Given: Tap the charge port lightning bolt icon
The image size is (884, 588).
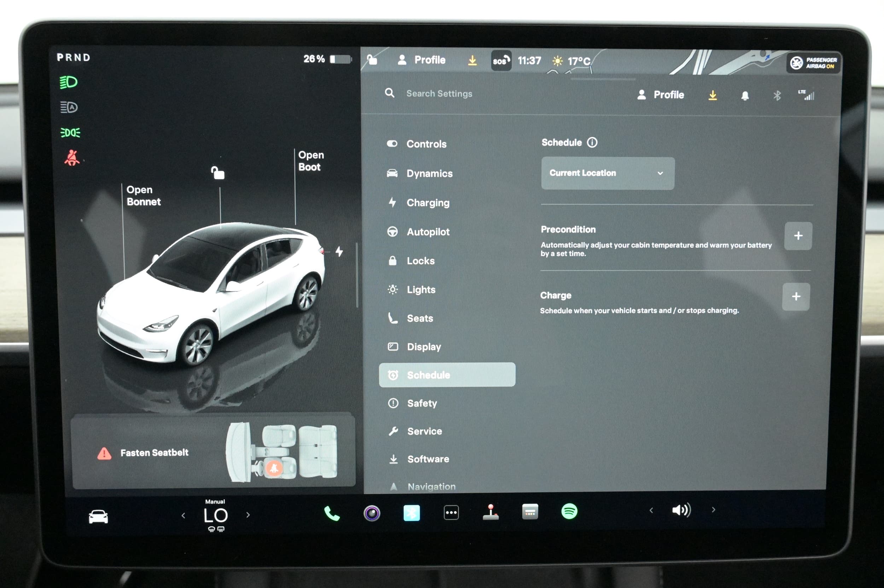Looking at the screenshot, I should (x=339, y=251).
